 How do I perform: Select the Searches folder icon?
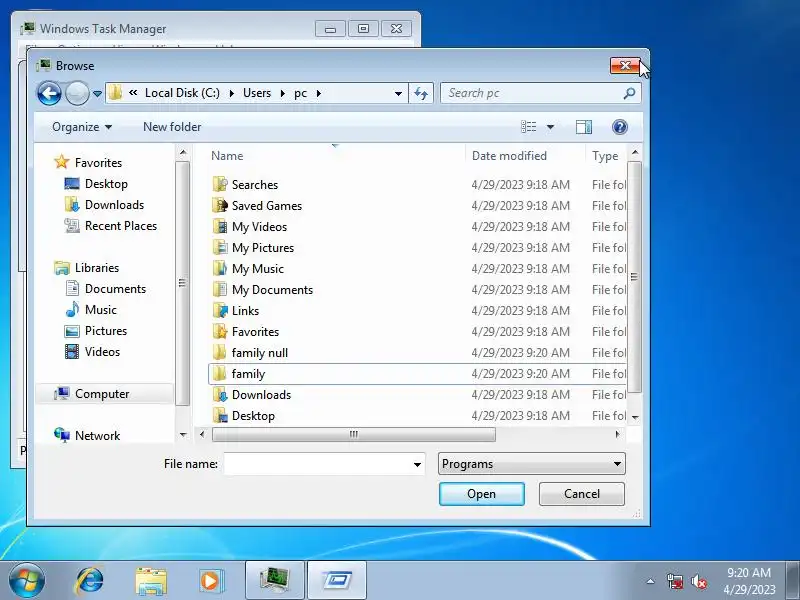220,184
